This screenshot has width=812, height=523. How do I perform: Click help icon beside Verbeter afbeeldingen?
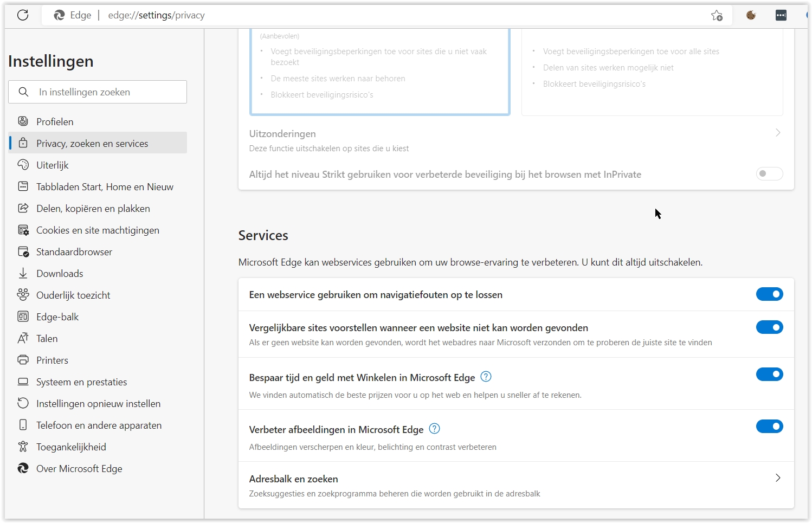point(434,429)
